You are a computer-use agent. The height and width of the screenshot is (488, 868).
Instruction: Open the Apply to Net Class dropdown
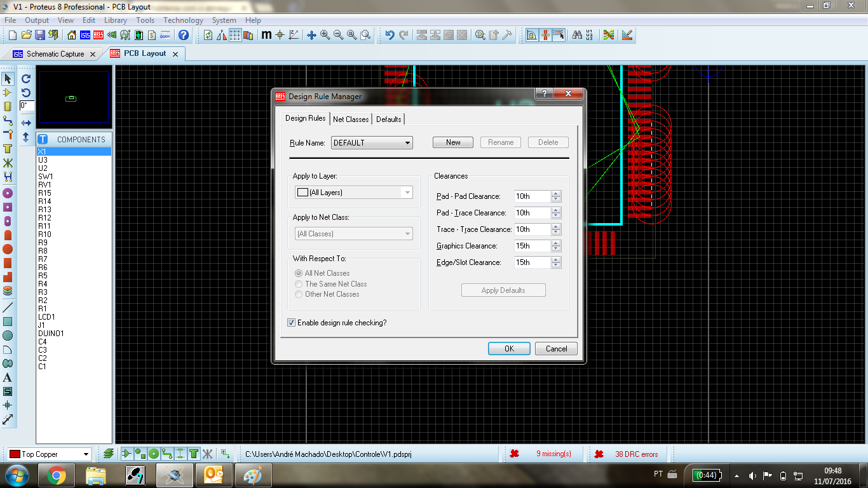click(x=354, y=234)
